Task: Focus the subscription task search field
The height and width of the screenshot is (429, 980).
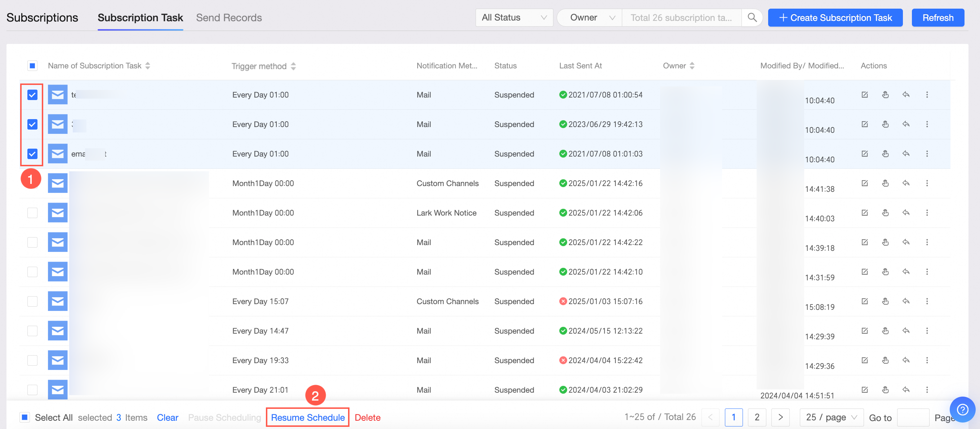Action: 681,18
